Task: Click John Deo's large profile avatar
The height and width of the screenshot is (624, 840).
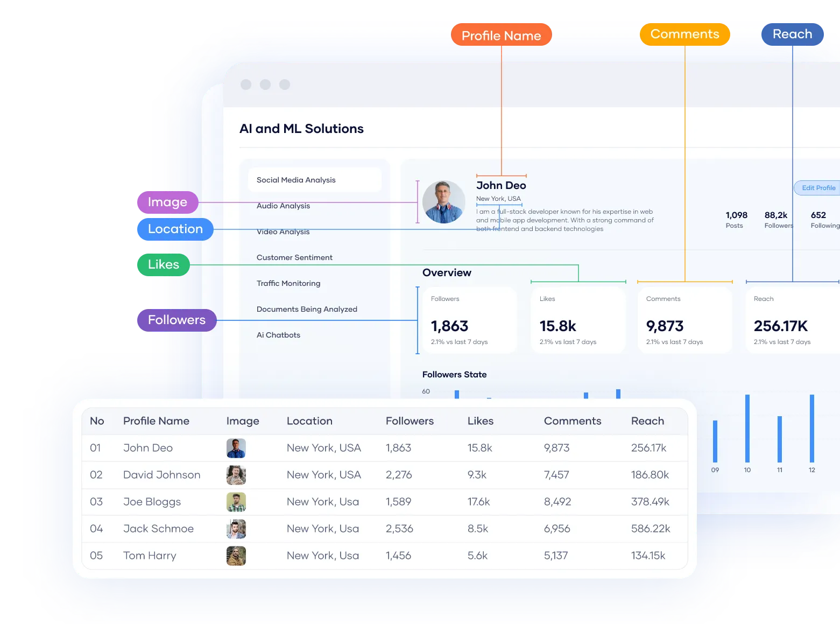Action: (443, 202)
